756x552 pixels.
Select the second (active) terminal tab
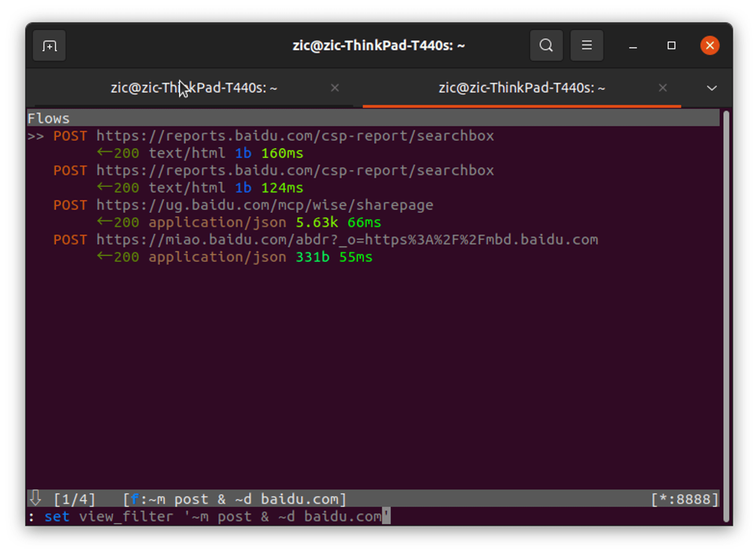click(x=522, y=88)
